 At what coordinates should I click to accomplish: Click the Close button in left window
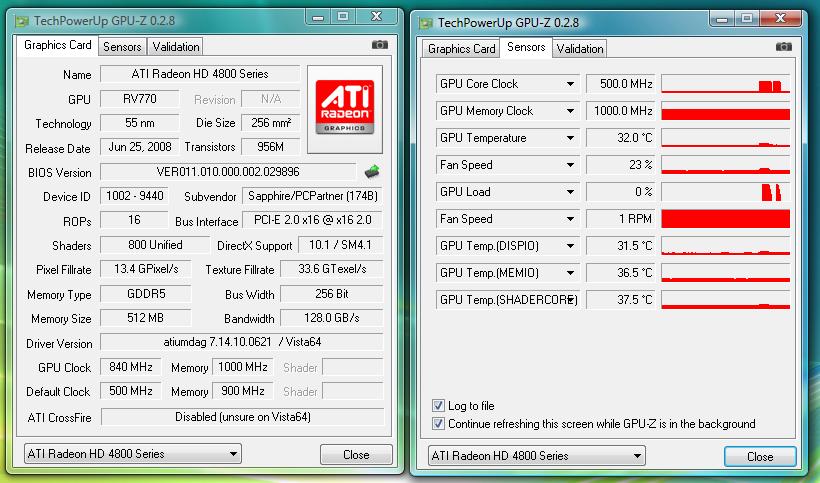(356, 455)
